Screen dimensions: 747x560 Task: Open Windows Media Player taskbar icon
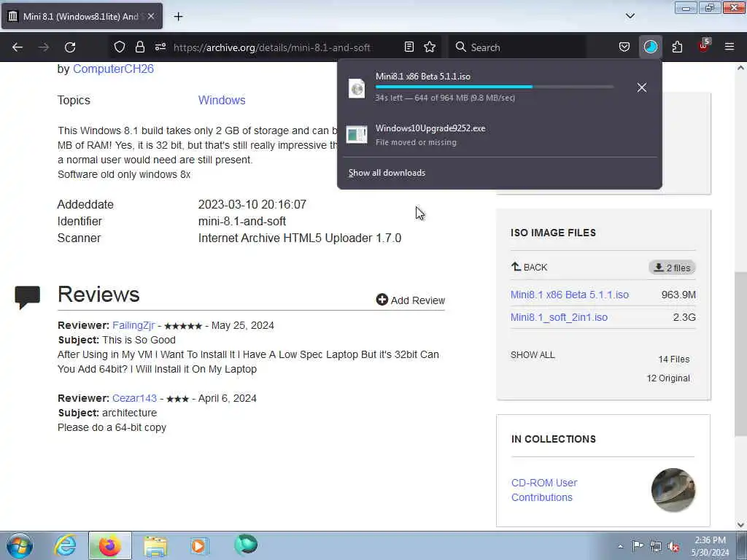point(199,545)
